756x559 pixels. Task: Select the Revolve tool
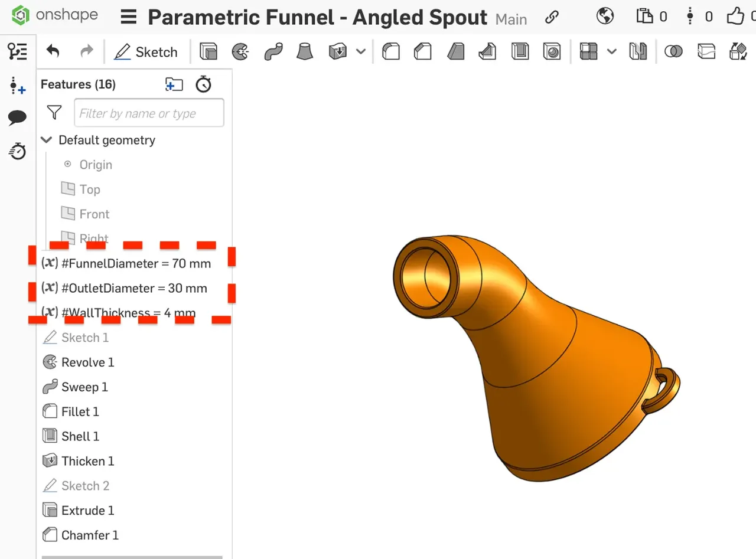(x=240, y=51)
